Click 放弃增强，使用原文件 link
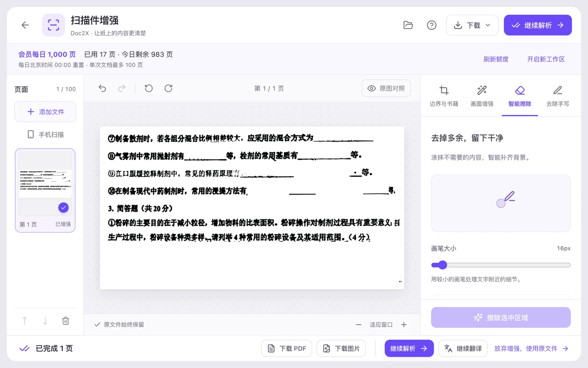Image resolution: width=588 pixels, height=368 pixels. [x=531, y=348]
